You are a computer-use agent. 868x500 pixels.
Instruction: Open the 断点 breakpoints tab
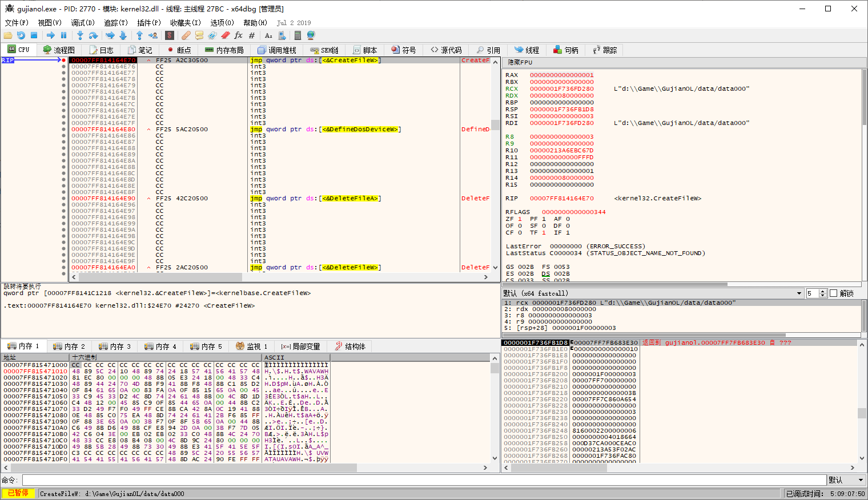[x=179, y=50]
